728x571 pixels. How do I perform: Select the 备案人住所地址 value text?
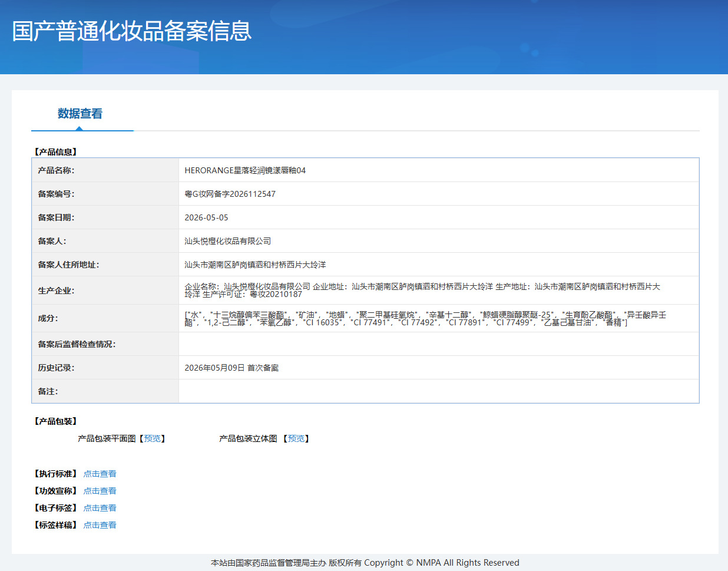point(255,265)
